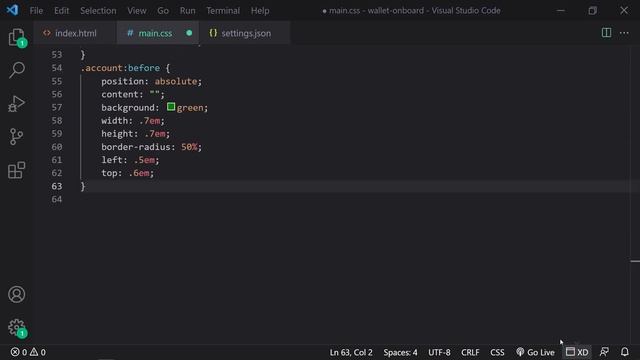The height and width of the screenshot is (360, 640).
Task: Click the VS Code logo icon
Action: 12,10
